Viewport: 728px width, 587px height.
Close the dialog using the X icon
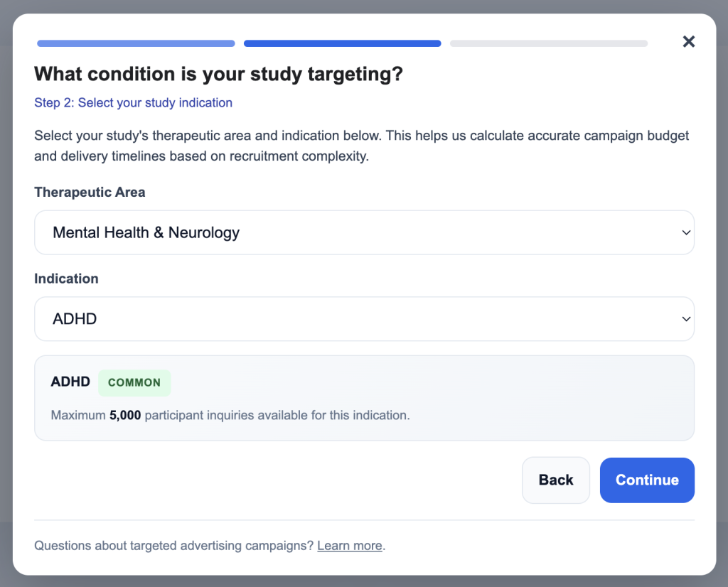[688, 41]
